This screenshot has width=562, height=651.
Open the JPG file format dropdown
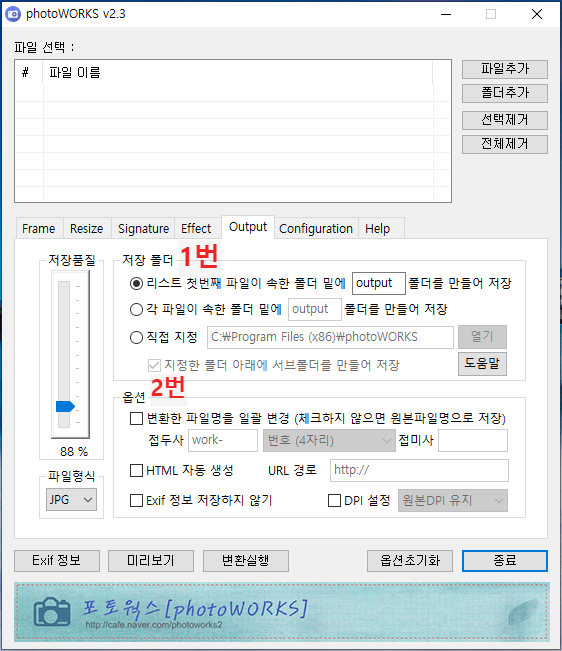[71, 499]
